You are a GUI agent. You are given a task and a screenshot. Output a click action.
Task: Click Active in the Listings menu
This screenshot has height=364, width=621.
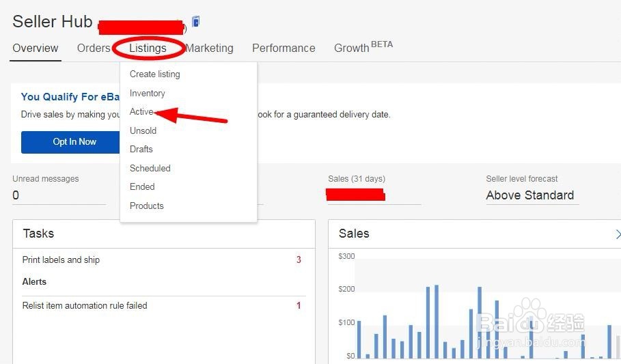click(x=142, y=112)
